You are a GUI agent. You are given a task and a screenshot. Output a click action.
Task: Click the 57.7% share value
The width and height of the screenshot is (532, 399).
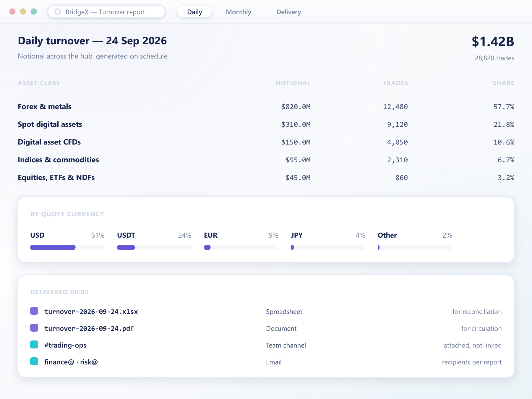504,107
